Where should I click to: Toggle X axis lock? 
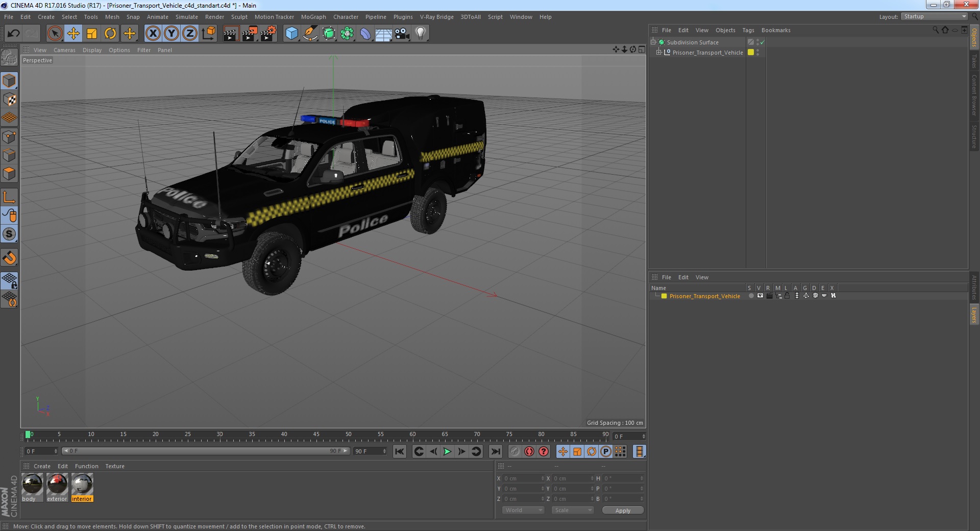[153, 34]
